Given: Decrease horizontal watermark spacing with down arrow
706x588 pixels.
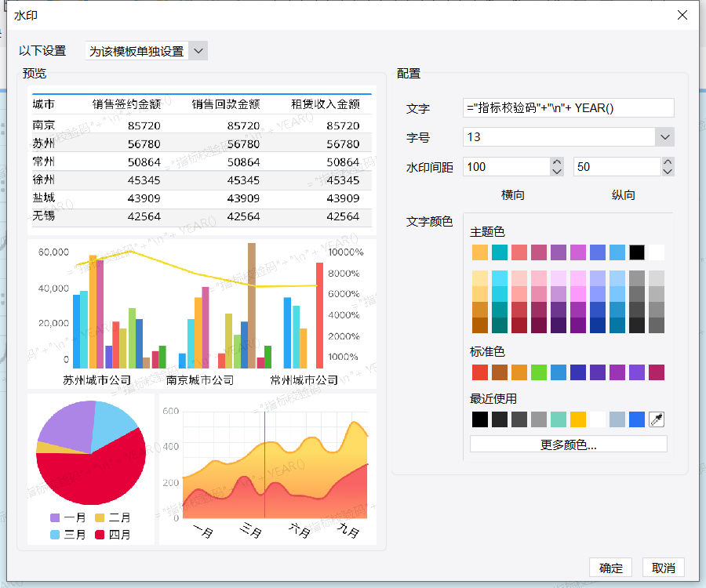Looking at the screenshot, I should tap(557, 171).
